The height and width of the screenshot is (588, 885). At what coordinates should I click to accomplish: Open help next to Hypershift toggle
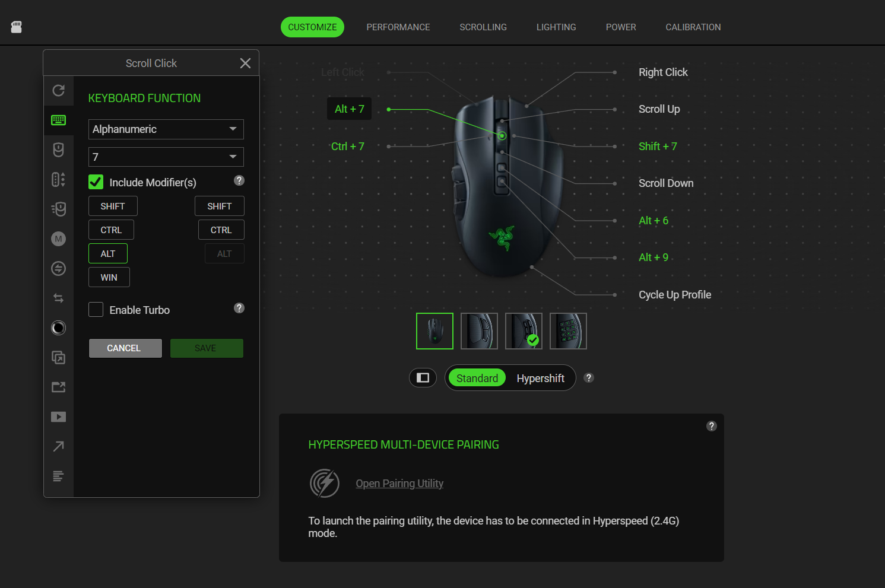coord(589,378)
